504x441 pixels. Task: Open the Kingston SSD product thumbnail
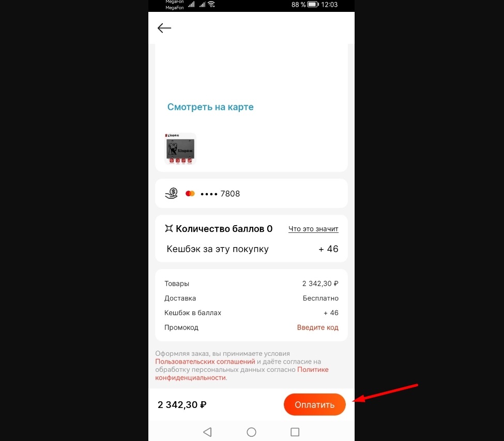pyautogui.click(x=180, y=149)
